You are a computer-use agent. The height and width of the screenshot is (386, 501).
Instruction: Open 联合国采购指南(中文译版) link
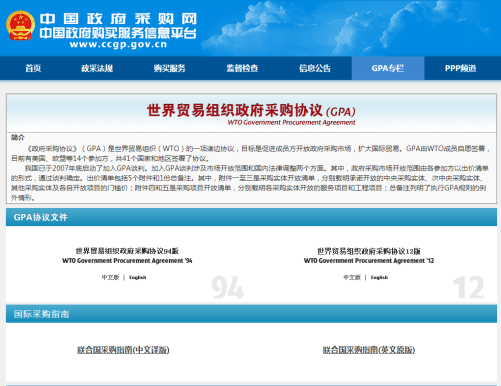pos(123,350)
